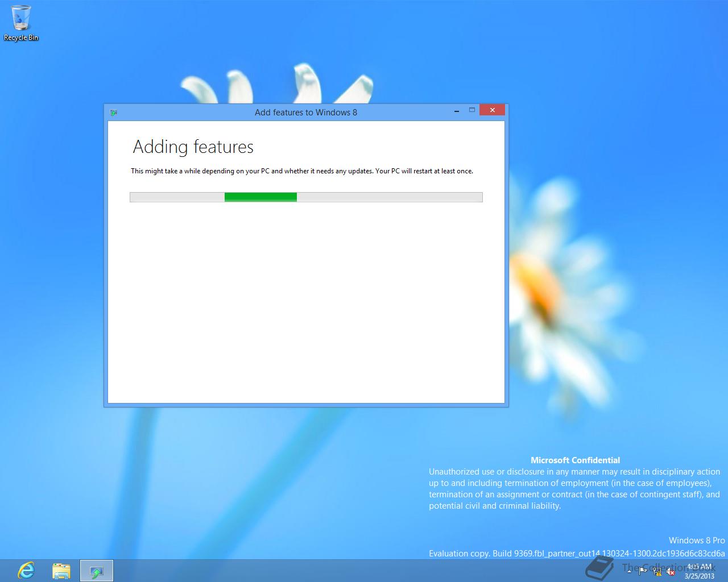
Task: Maximize the Add features to Windows 8 window
Action: (471, 110)
